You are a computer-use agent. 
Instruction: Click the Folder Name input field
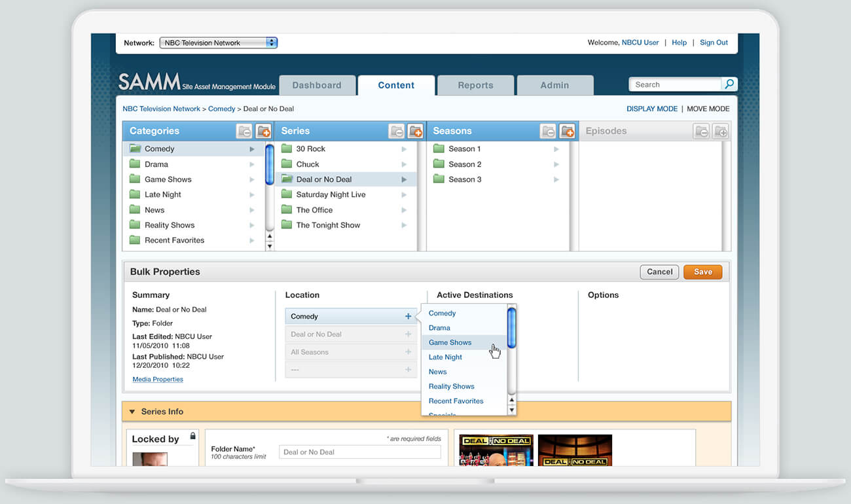pos(359,452)
